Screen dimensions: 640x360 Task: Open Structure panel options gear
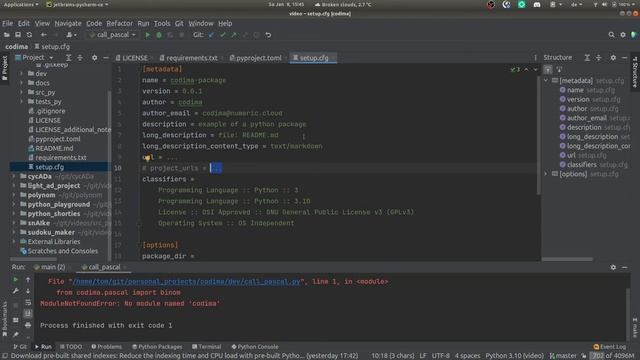(613, 58)
